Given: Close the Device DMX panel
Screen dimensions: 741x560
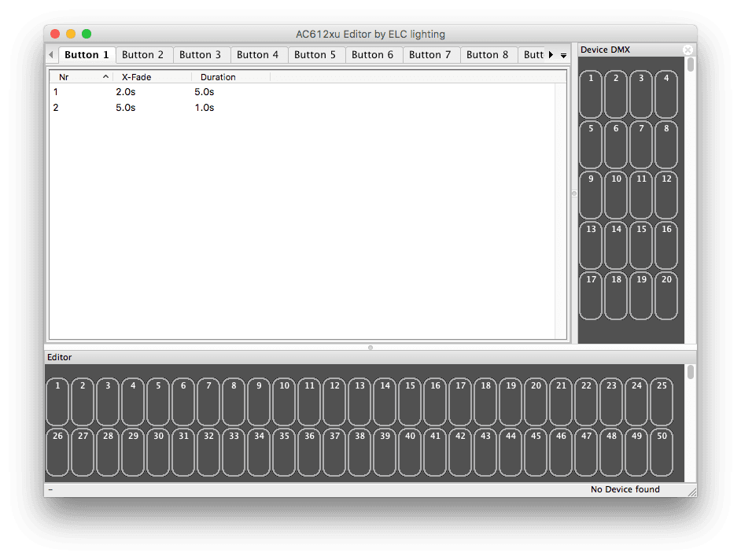Looking at the screenshot, I should coord(688,50).
